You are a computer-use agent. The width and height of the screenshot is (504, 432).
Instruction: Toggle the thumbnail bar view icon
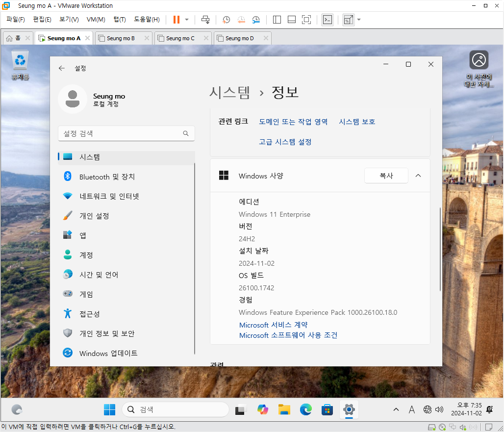tap(292, 20)
